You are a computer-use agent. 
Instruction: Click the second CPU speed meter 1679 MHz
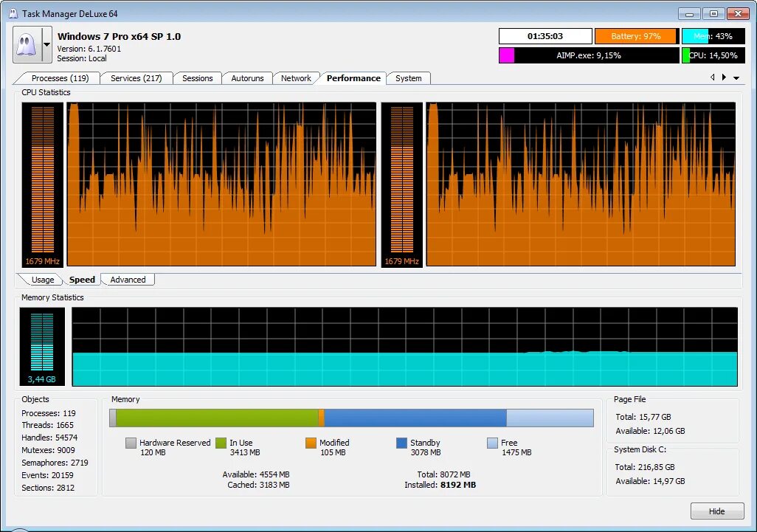click(401, 184)
